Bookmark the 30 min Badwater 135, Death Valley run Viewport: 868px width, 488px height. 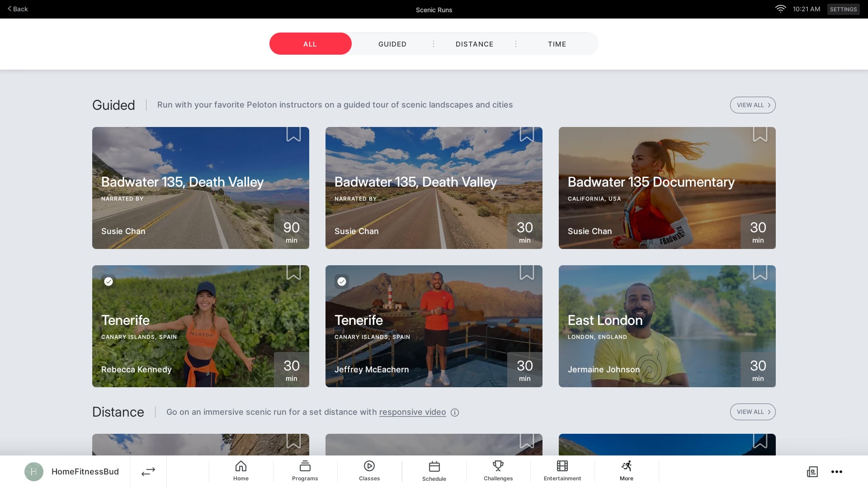click(527, 134)
